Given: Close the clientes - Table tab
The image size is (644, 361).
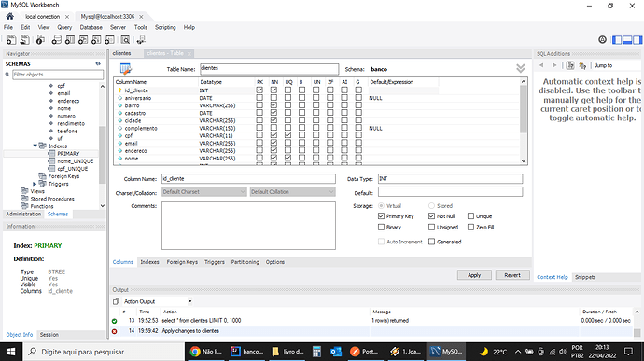Looking at the screenshot, I should [x=189, y=54].
